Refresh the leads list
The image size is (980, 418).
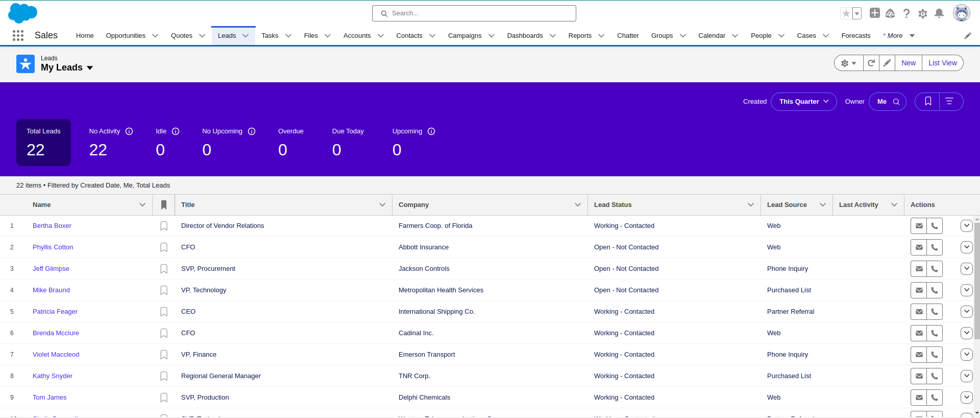[x=871, y=63]
